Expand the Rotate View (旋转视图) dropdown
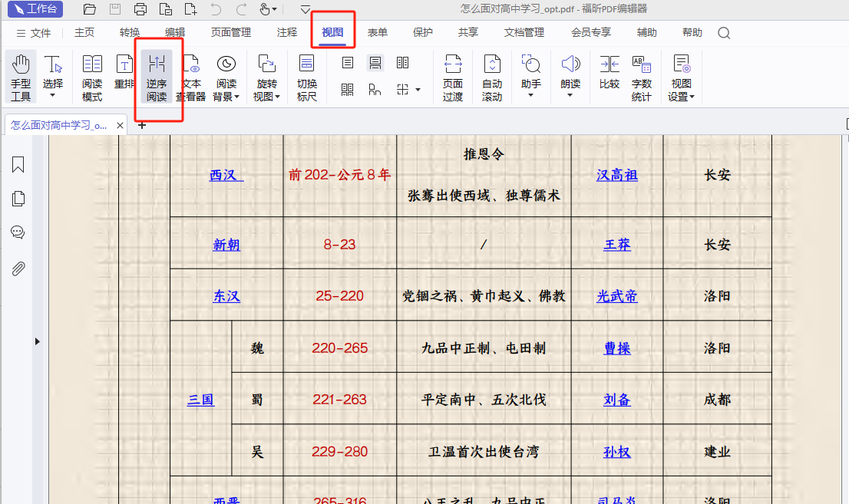This screenshot has width=849, height=504. click(266, 77)
